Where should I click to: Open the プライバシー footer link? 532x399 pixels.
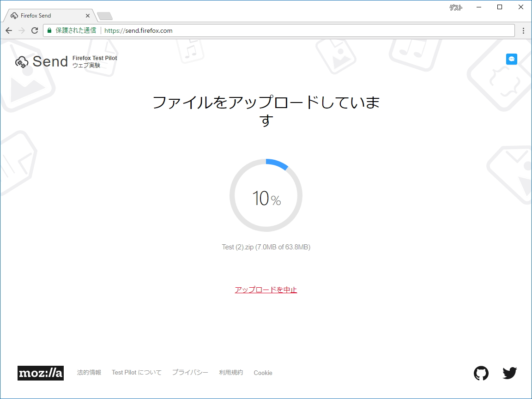[190, 373]
